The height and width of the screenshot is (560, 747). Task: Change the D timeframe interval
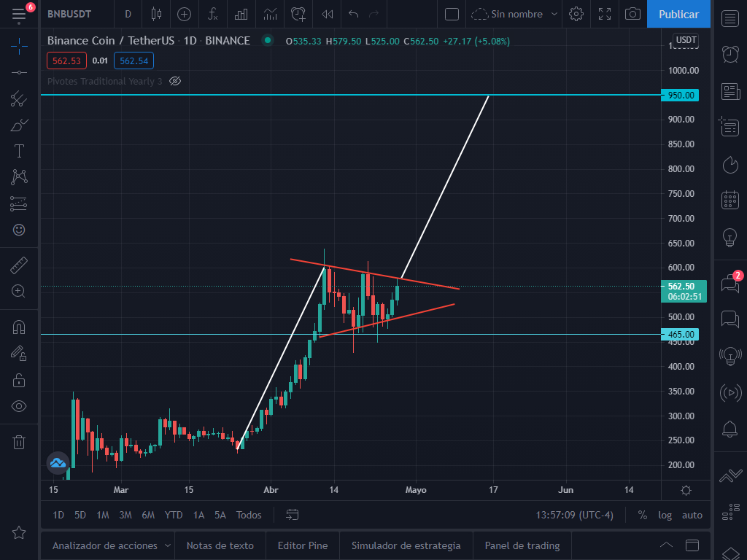pos(128,15)
